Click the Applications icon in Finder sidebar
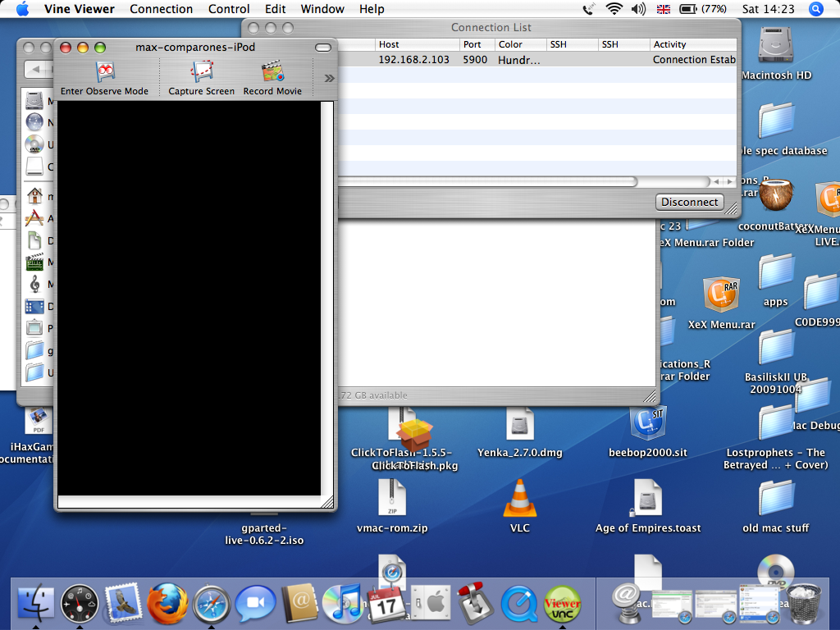 [x=34, y=218]
